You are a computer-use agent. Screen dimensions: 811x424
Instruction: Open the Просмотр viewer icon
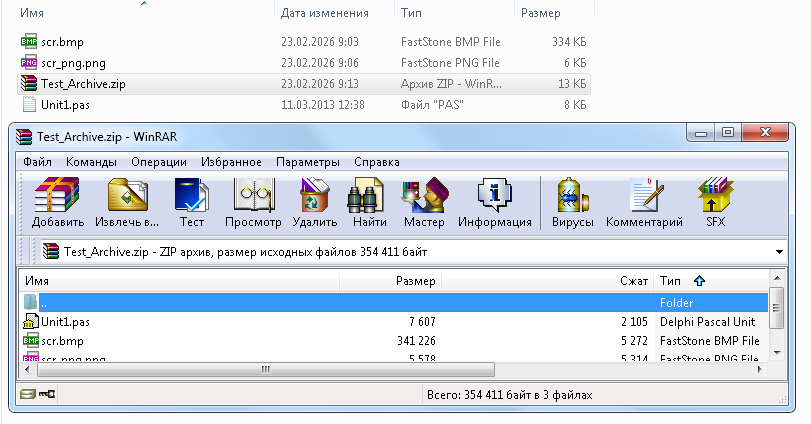pyautogui.click(x=253, y=195)
